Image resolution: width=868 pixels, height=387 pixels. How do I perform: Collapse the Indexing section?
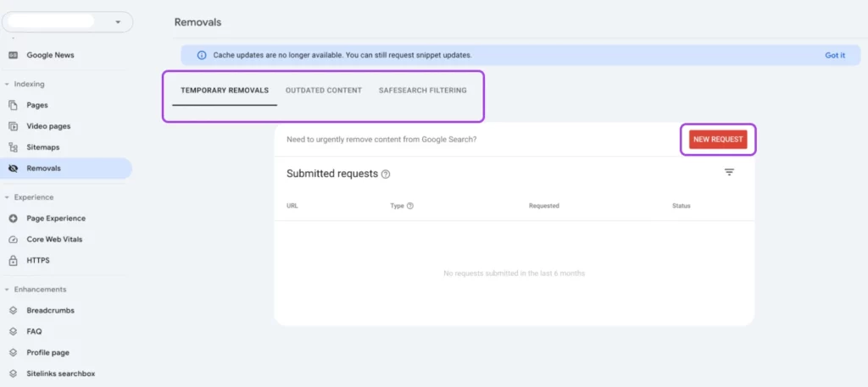point(7,85)
